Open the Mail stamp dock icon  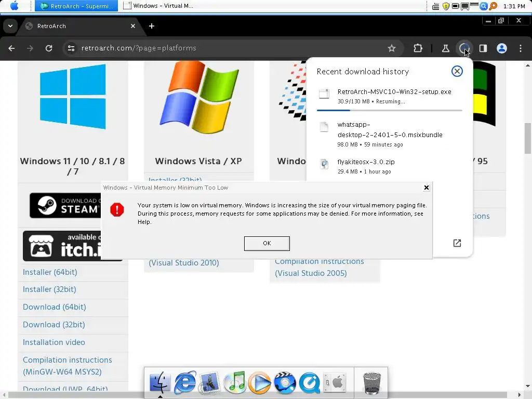click(209, 383)
